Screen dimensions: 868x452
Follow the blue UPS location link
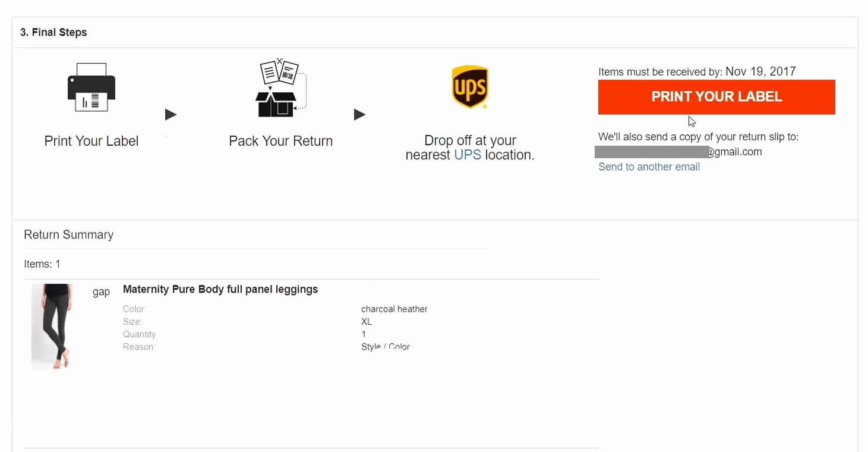coord(468,155)
